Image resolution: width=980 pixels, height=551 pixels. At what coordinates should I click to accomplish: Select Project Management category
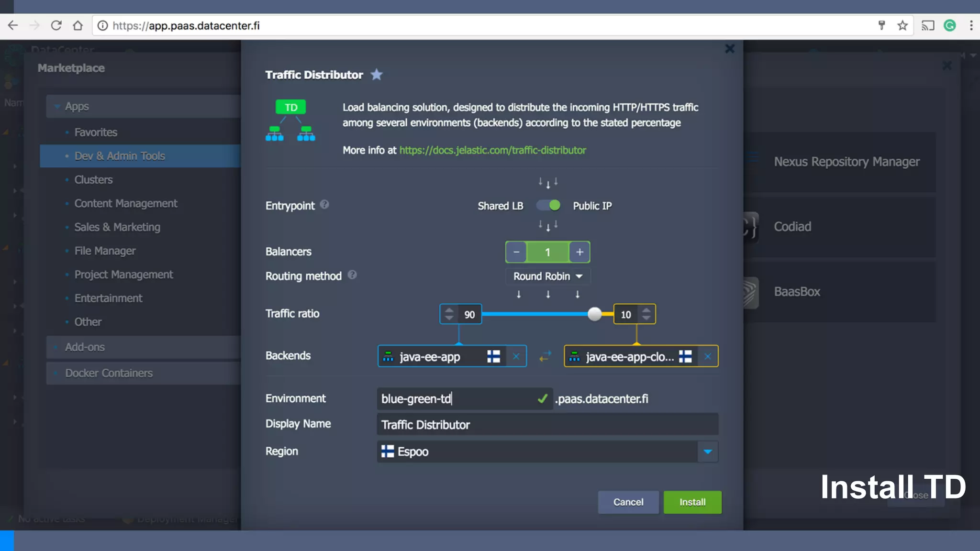pos(123,275)
